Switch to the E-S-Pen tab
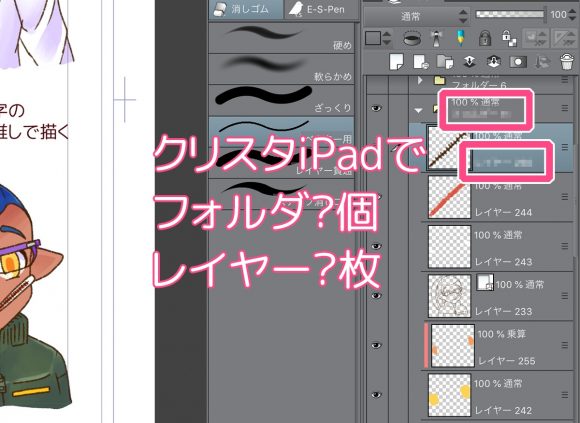Image resolution: width=580 pixels, height=423 pixels. point(321,9)
